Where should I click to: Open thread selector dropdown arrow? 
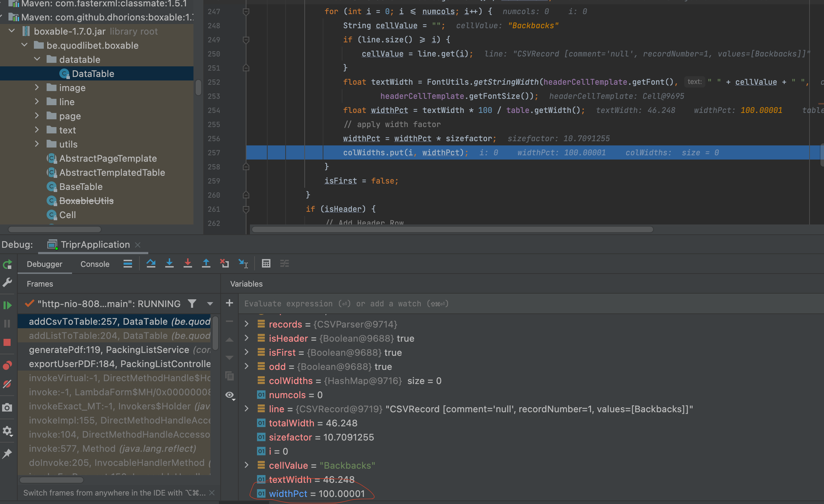click(x=210, y=304)
